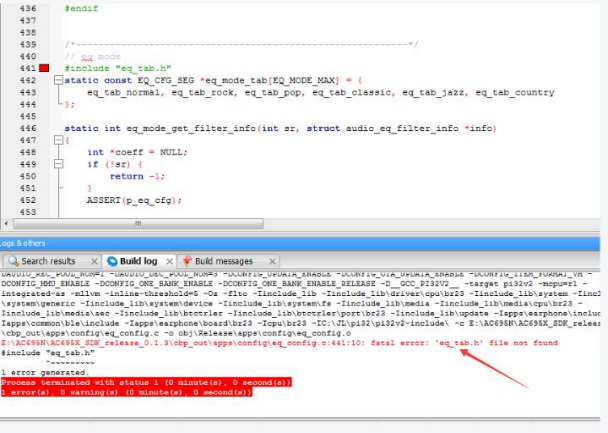Collapse the eq_mode_tab array fold at line 442
The width and height of the screenshot is (608, 433).
pos(58,80)
